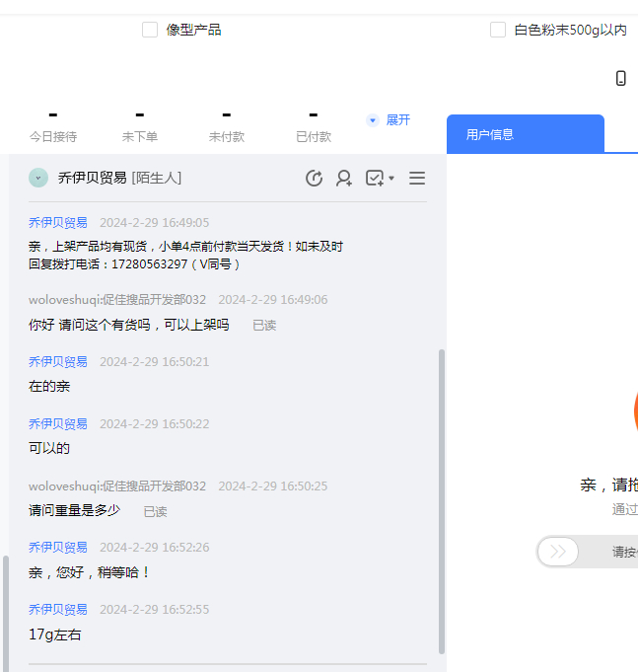Click sender name 乔伊贝贸易 at 16:49:05
This screenshot has height=672, width=638.
(58, 223)
